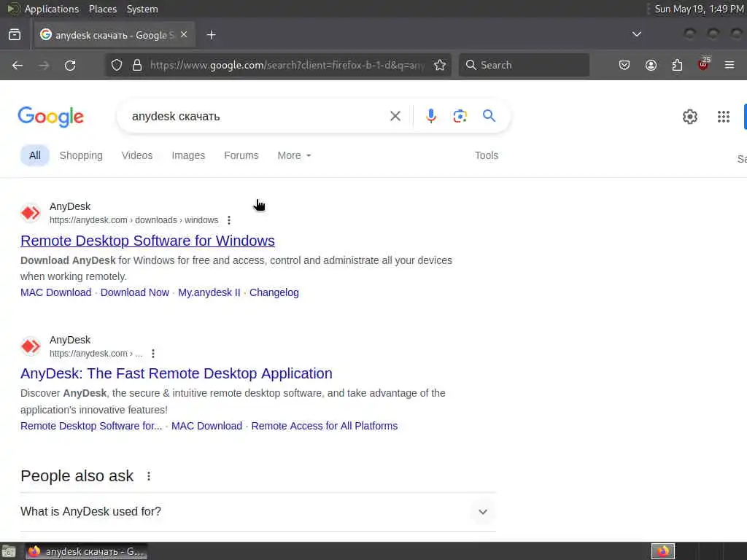Screen dimensions: 747x560
Task: Show site security padlock info
Action: pos(137,65)
